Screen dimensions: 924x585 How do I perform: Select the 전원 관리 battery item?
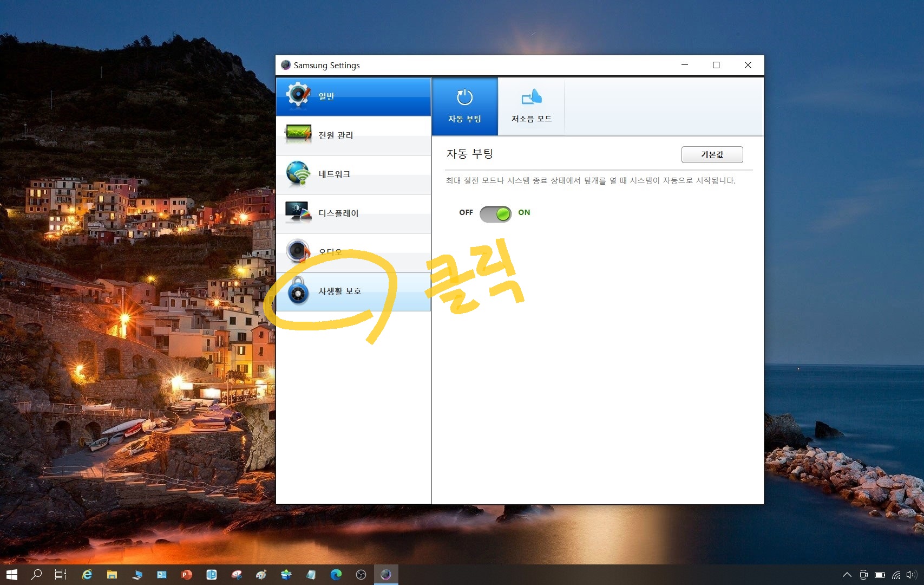[353, 135]
